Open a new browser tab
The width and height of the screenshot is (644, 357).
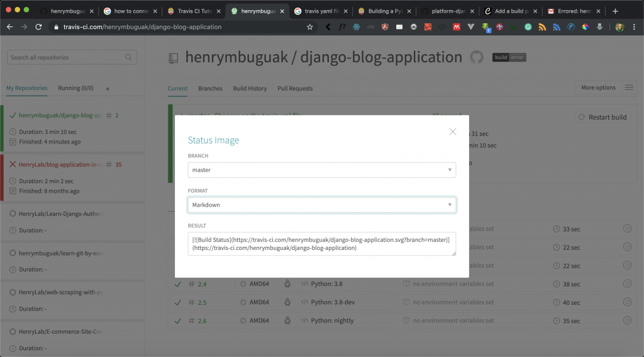coord(615,11)
